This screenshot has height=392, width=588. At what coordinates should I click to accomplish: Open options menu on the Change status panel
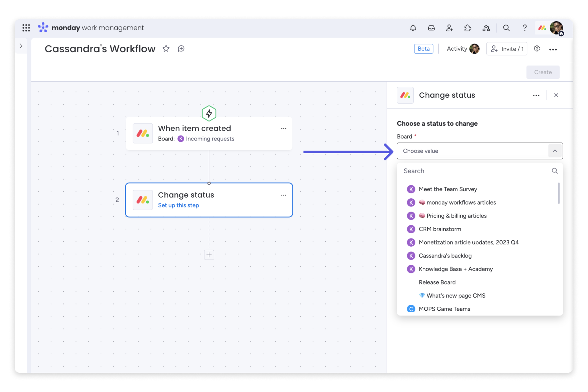[536, 95]
